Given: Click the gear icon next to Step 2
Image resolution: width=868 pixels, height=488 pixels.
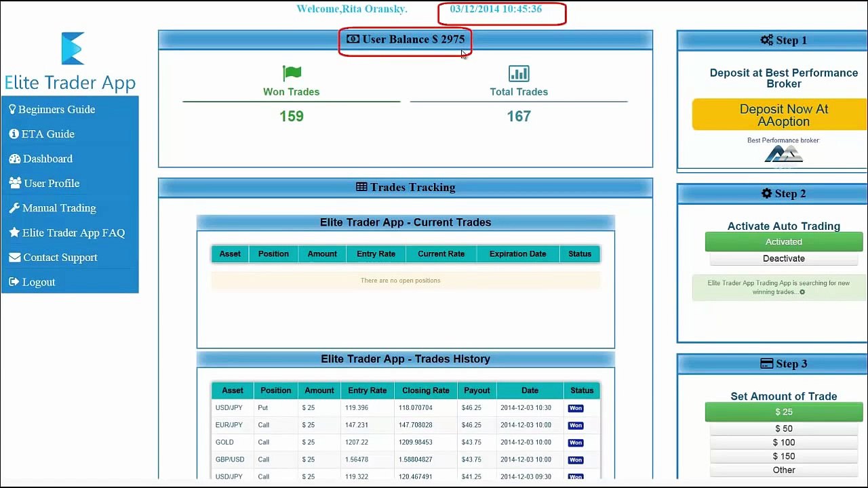Looking at the screenshot, I should tap(767, 193).
